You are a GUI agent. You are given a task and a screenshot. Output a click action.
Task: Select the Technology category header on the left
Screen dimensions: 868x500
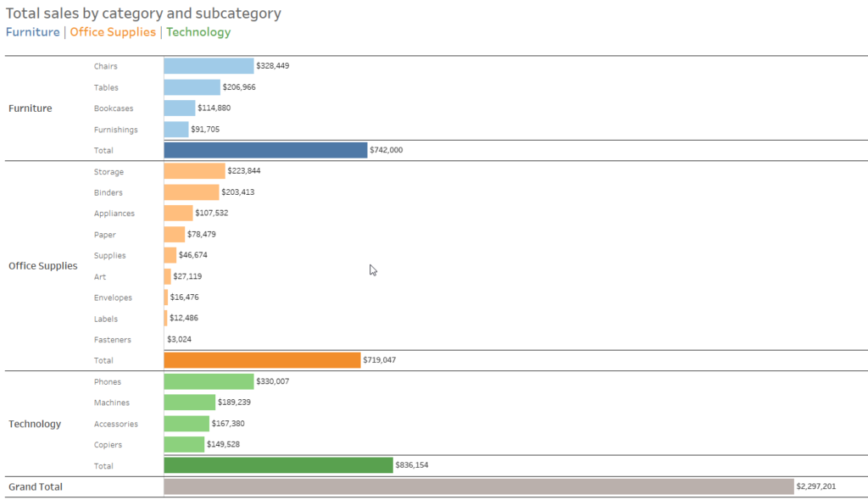[35, 424]
